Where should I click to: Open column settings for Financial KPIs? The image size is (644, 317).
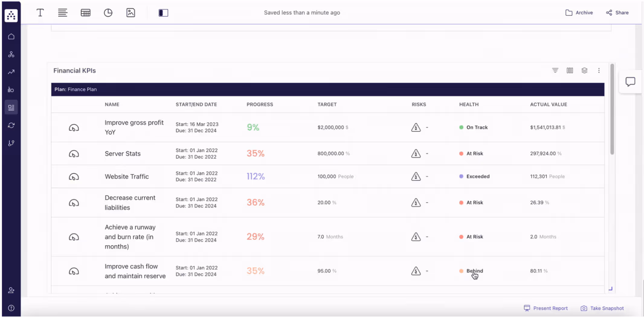570,70
